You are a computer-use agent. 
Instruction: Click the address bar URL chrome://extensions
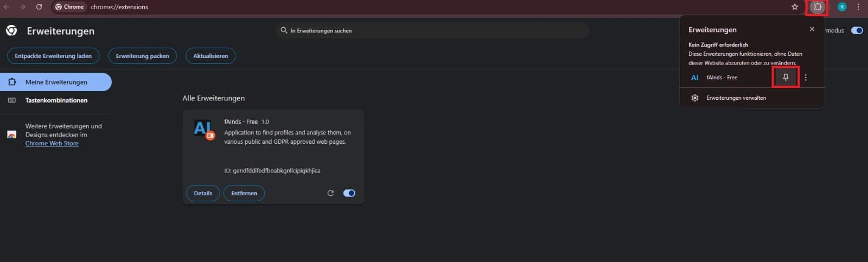point(119,7)
